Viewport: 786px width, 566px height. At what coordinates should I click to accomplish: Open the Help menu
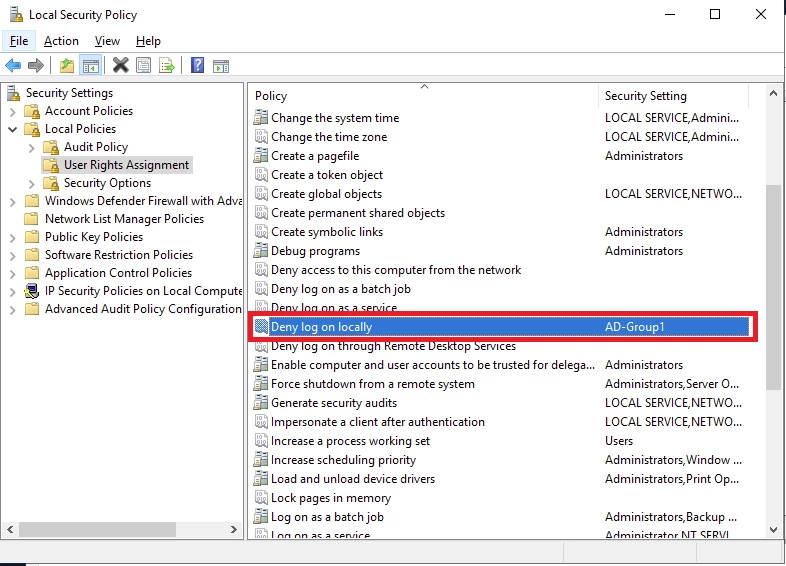click(148, 41)
